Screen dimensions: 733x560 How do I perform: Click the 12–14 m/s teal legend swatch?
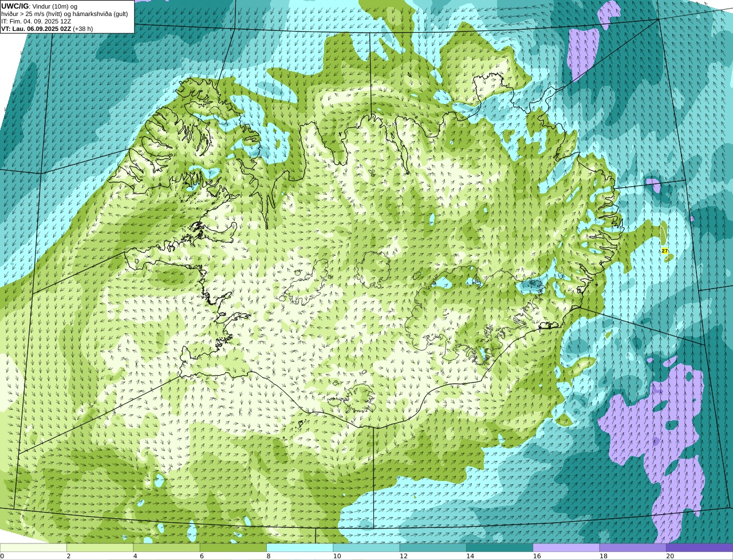(433, 547)
